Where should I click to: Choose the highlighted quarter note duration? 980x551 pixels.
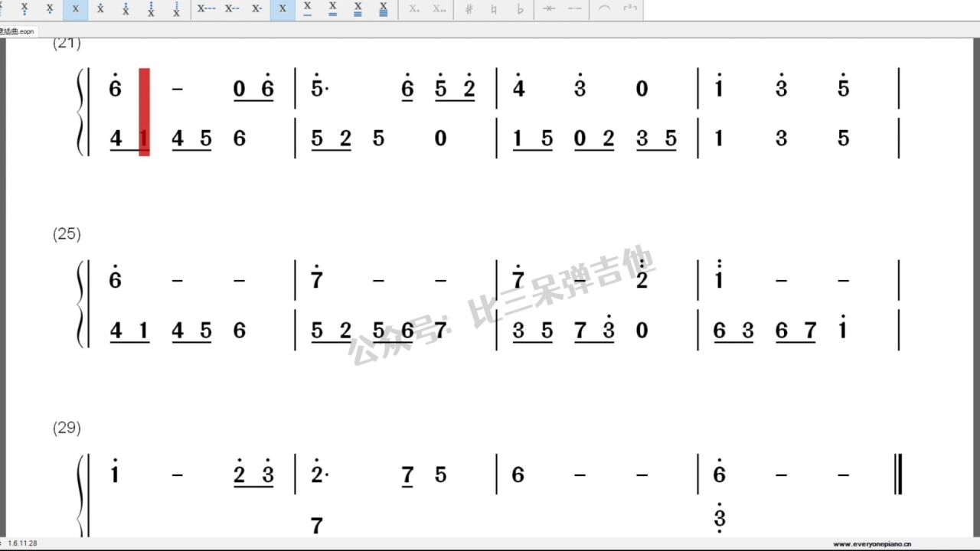(283, 9)
